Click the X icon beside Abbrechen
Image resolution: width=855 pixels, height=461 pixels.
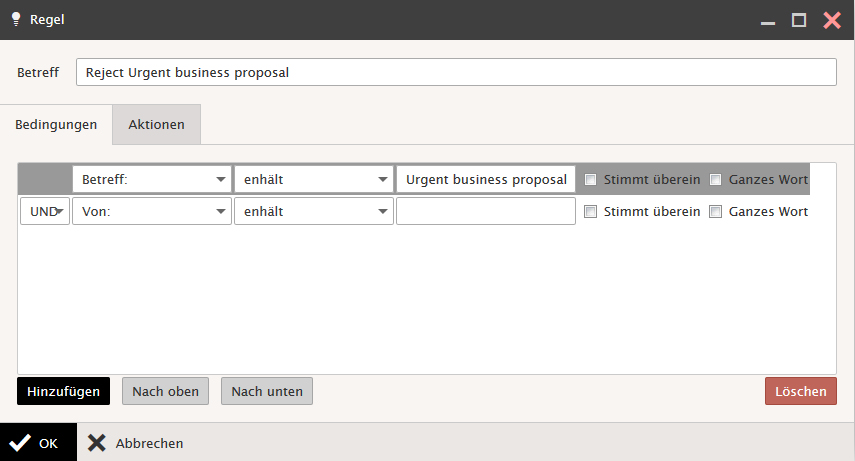click(x=96, y=443)
